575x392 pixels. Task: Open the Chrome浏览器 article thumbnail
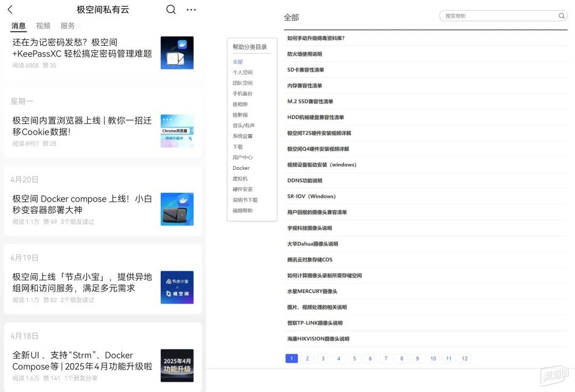177,131
